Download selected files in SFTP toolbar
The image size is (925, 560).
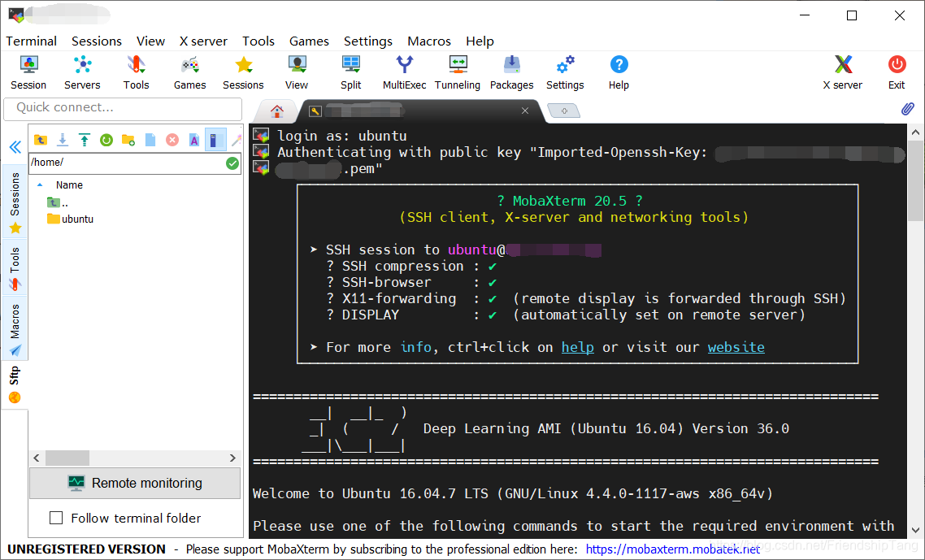point(63,140)
